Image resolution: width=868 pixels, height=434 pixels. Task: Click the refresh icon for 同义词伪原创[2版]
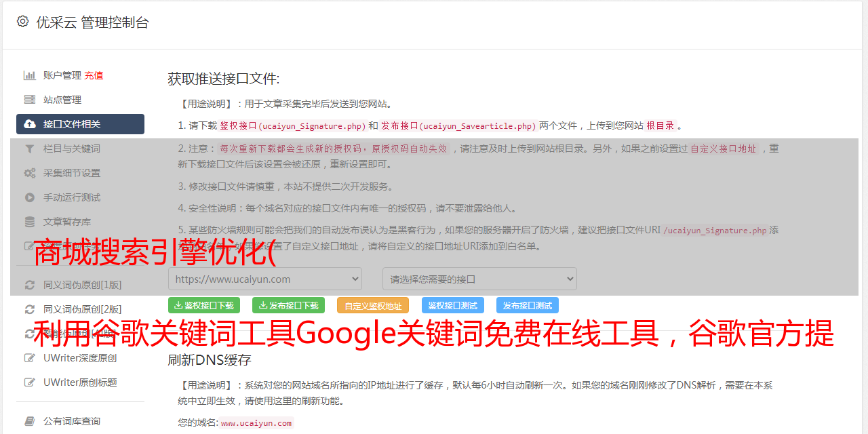click(x=30, y=309)
